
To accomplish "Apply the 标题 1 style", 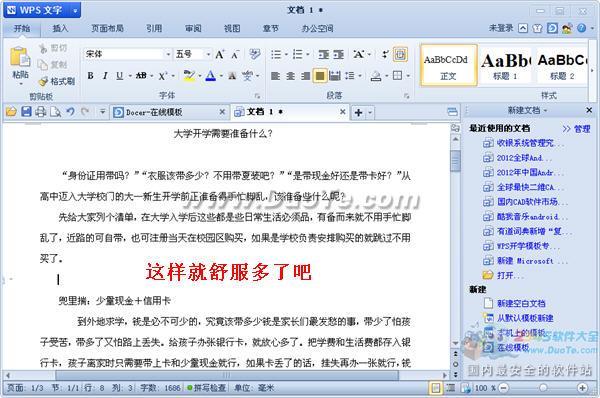I will (x=505, y=65).
